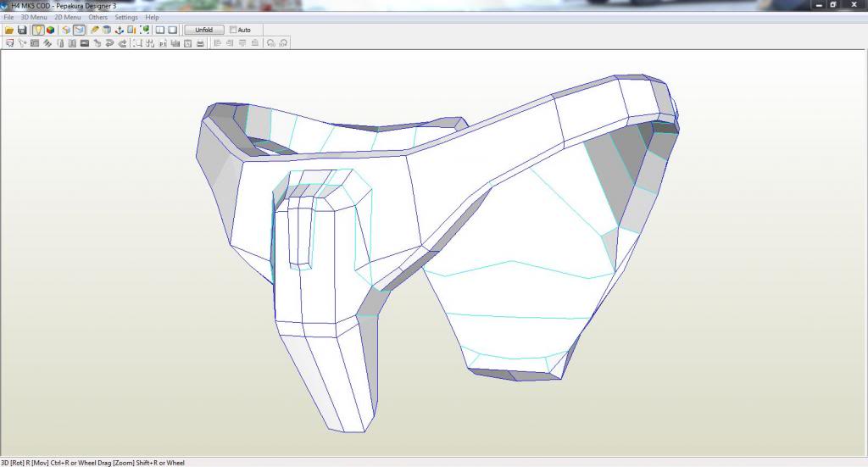Open the Settings menu
The image size is (868, 467).
coord(126,17)
